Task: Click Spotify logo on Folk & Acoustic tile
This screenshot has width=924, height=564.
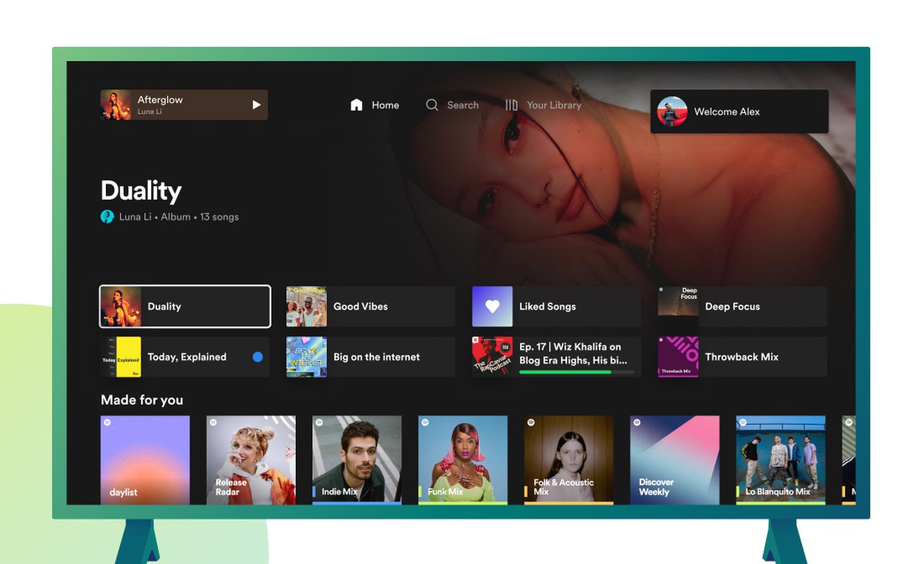Action: pyautogui.click(x=530, y=422)
